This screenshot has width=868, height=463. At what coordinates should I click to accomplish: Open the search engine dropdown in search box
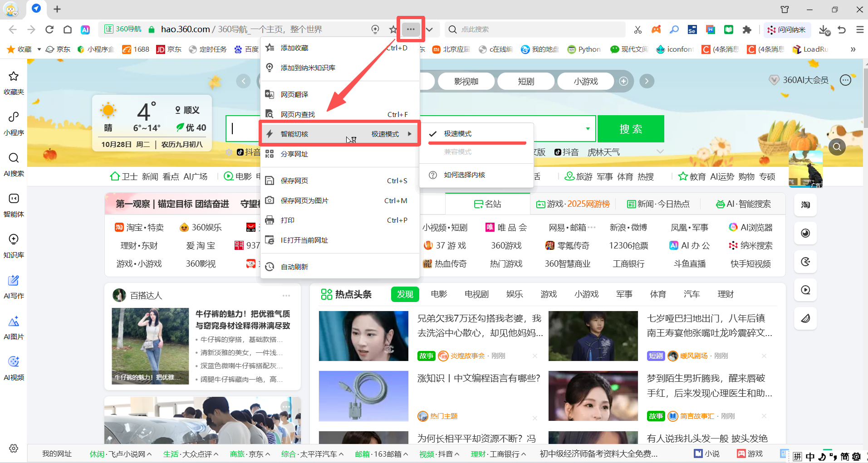click(x=587, y=129)
